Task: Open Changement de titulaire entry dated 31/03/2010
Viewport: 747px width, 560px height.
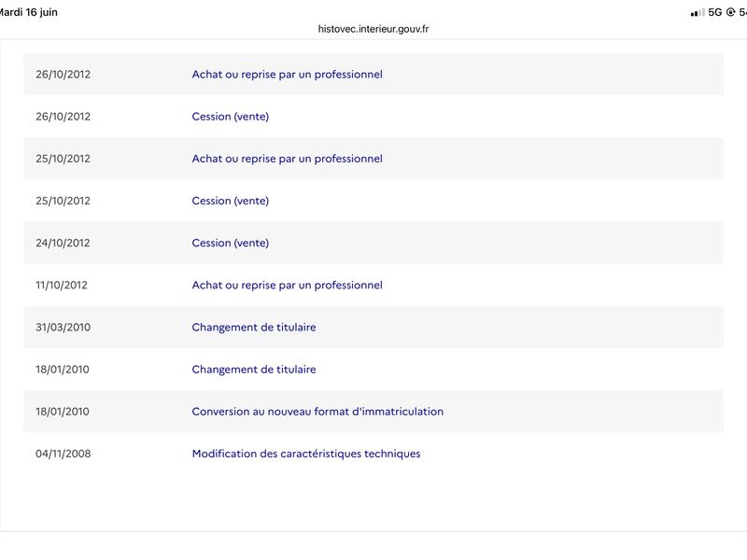Action: point(254,328)
